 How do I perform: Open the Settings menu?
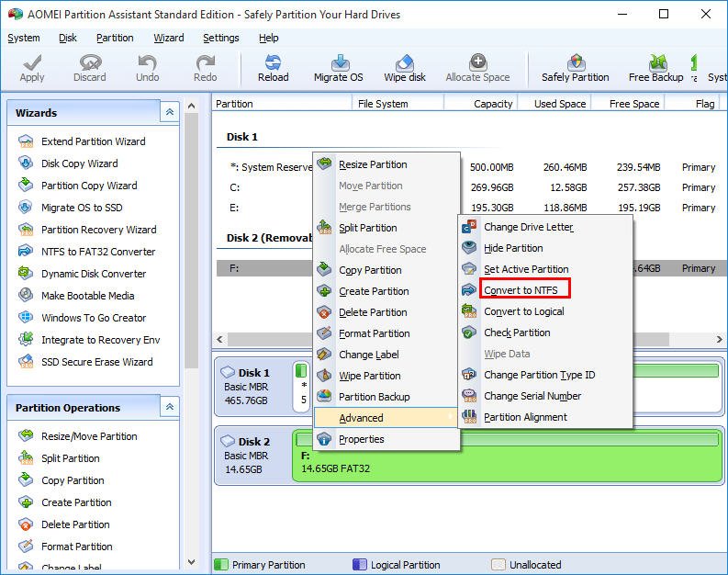(x=221, y=38)
